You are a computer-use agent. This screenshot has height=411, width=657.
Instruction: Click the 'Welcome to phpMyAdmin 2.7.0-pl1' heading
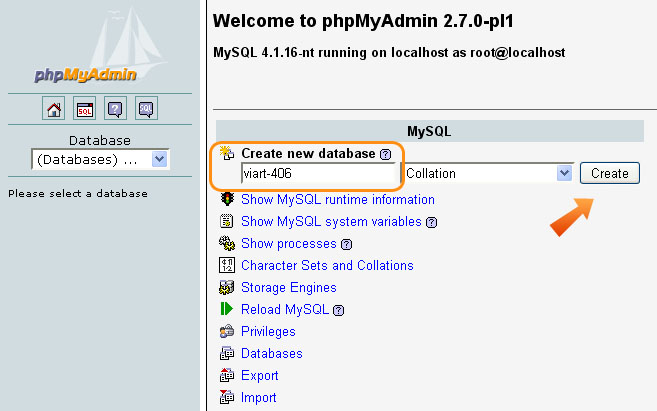point(363,21)
